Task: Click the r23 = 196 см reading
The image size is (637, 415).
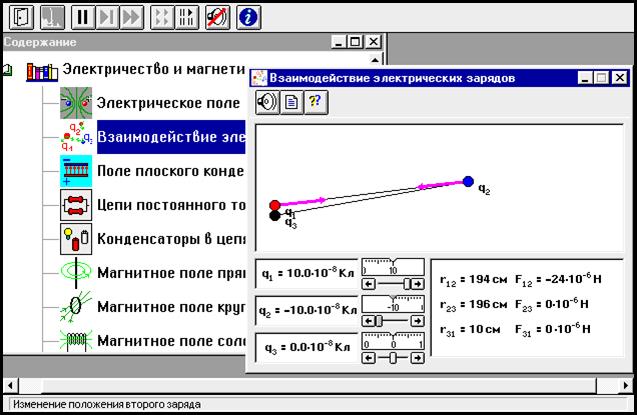Action: click(x=474, y=305)
